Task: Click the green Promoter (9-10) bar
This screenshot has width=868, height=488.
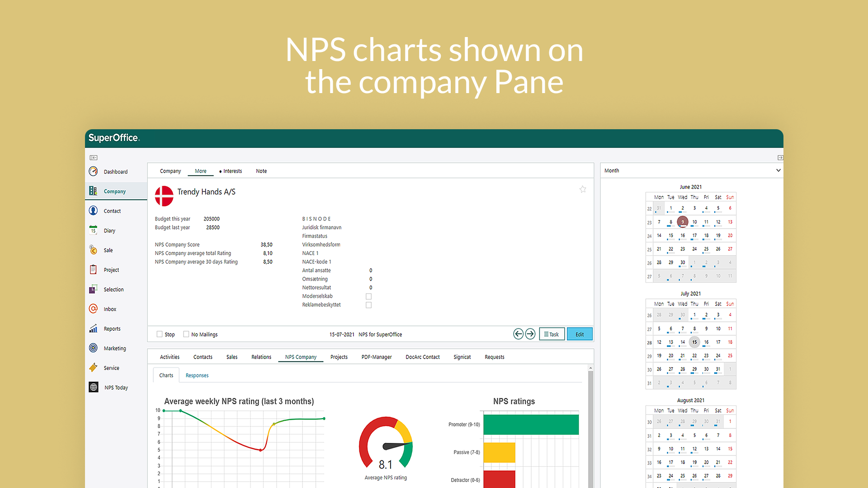Action: [531, 425]
